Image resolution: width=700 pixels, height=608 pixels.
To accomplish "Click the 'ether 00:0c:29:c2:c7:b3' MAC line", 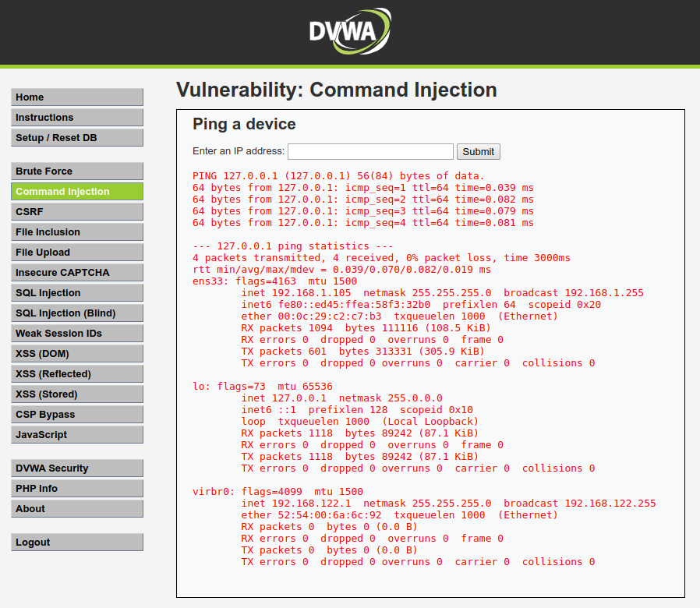I will point(400,316).
